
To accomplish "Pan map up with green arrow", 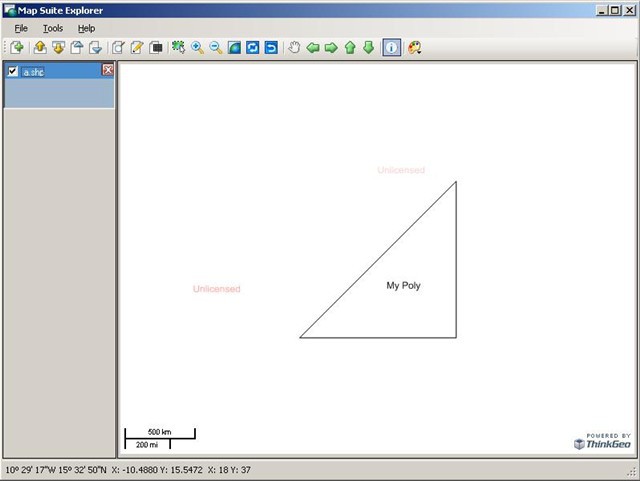I will coord(350,47).
